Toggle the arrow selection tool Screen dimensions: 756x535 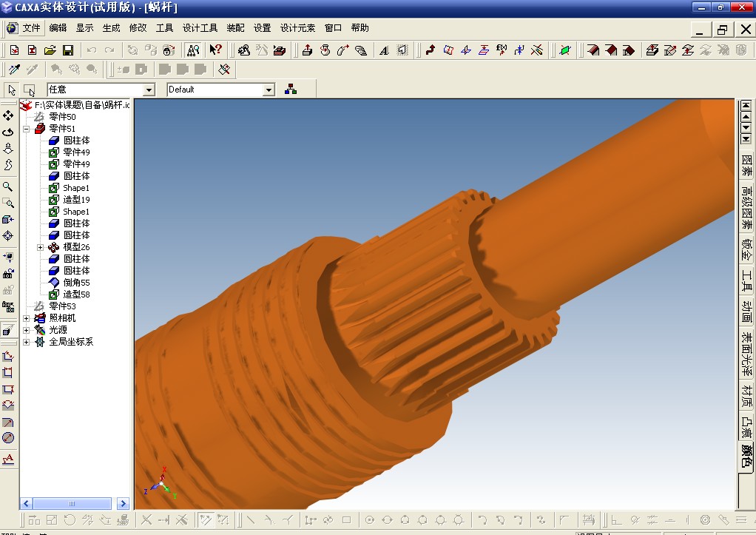pyautogui.click(x=12, y=90)
